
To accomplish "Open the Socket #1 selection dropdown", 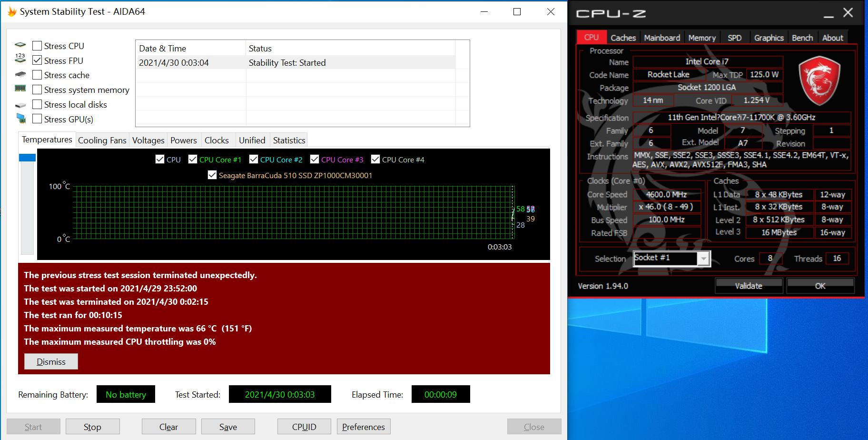I will (703, 259).
